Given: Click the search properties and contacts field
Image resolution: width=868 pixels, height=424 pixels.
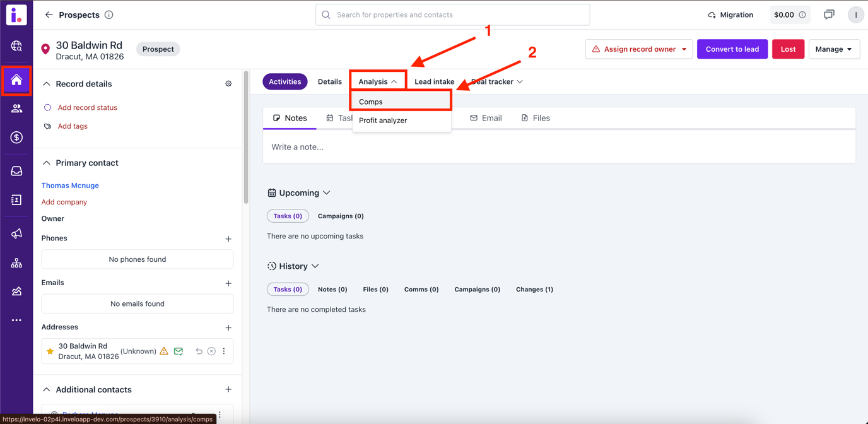Looking at the screenshot, I should [x=453, y=15].
